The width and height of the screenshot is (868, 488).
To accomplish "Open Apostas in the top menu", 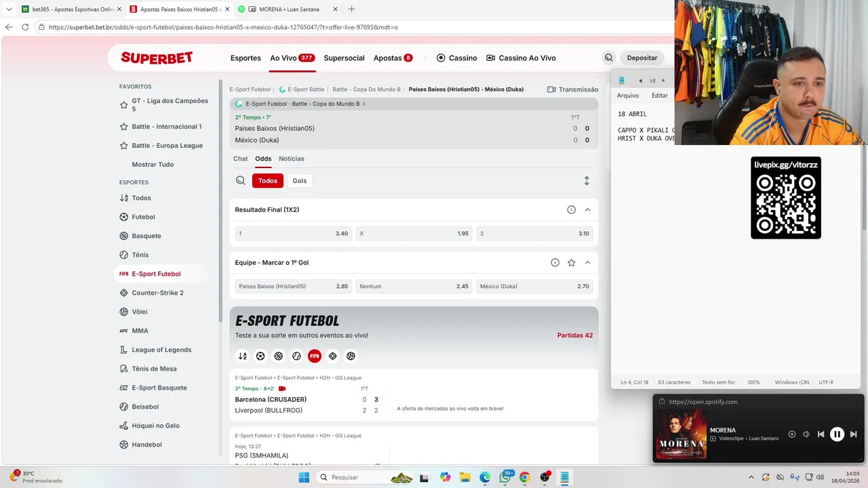I will (x=393, y=58).
